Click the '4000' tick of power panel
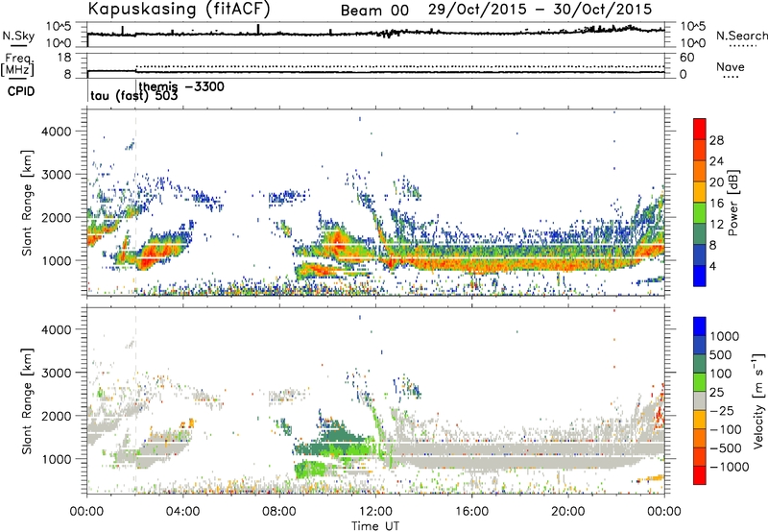Image resolution: width=768 pixels, height=532 pixels. click(56, 132)
